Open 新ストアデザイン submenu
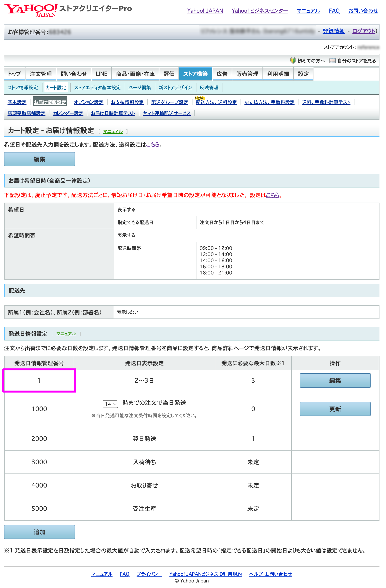Viewport: 386px width, 588px height. [x=175, y=88]
